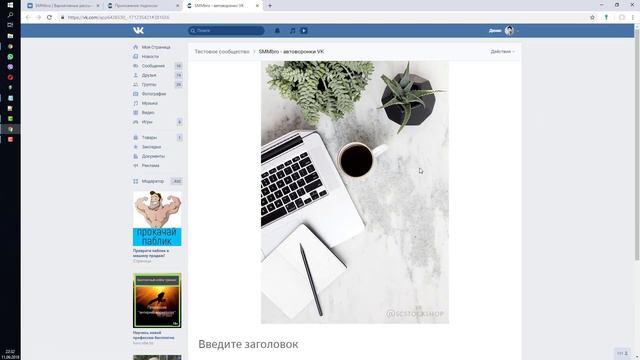Open the 'прокачай паблик' ad thumbnail
The width and height of the screenshot is (640, 360).
pos(157,218)
